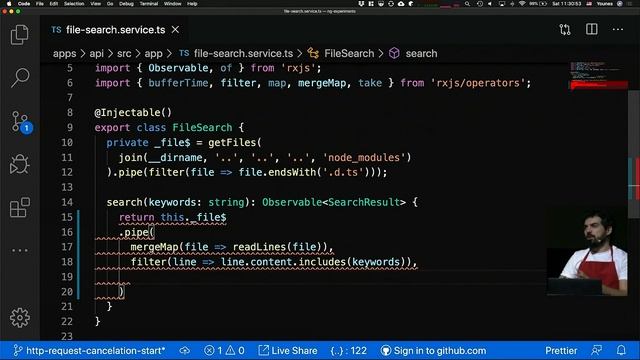
Task: Click the FileSearch class breadcrumb
Action: tap(341, 53)
